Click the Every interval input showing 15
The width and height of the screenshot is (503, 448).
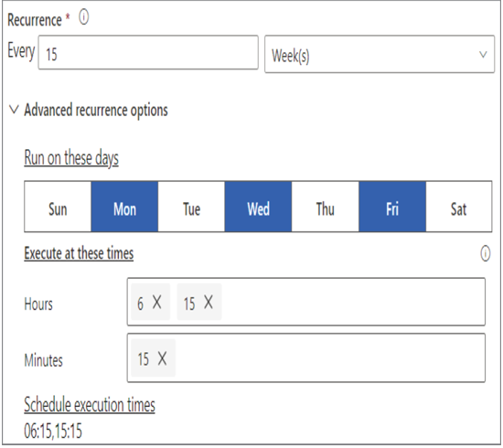148,52
